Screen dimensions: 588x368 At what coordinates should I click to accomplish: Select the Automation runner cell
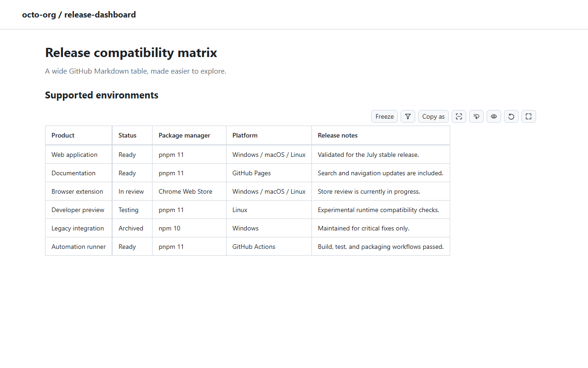[x=79, y=247]
